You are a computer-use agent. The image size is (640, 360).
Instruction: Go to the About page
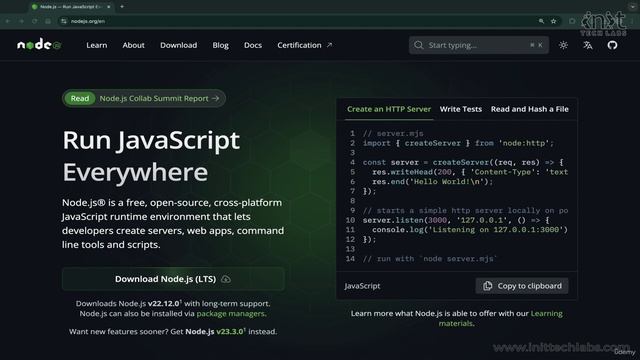pos(133,45)
